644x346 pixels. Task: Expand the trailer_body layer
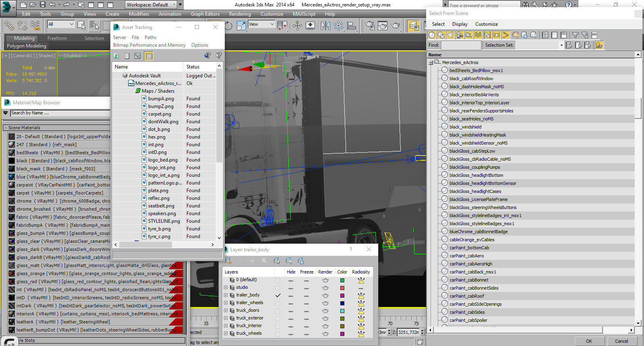click(x=226, y=295)
